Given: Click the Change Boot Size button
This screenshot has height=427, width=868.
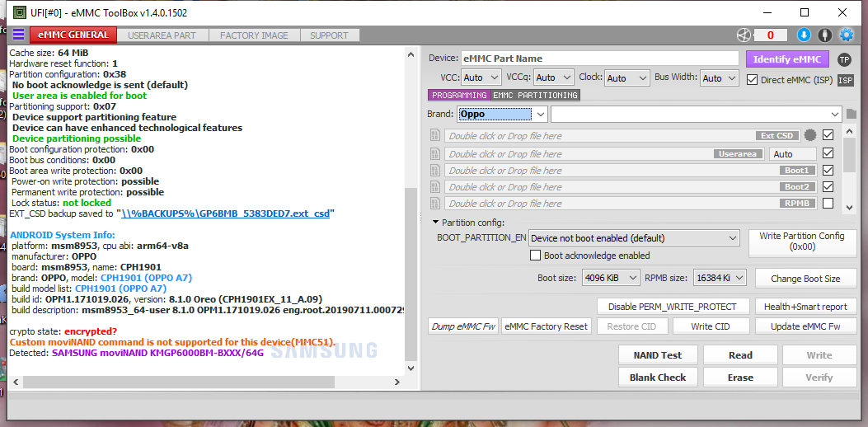Looking at the screenshot, I should click(x=805, y=279).
